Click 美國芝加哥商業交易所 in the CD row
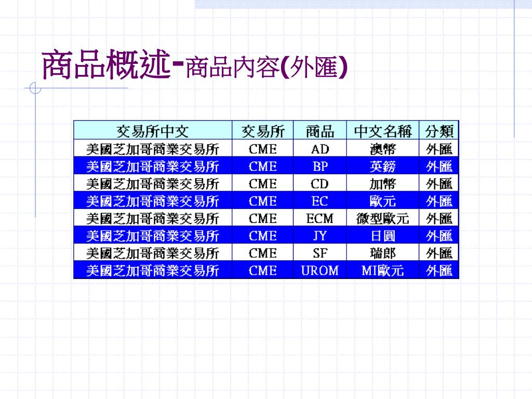The height and width of the screenshot is (399, 532). pos(153,183)
